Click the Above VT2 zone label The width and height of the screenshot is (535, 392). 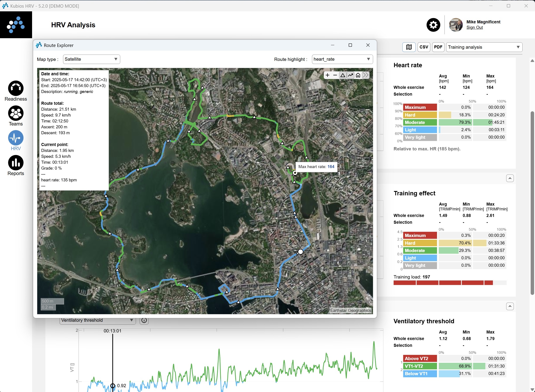tap(420, 359)
